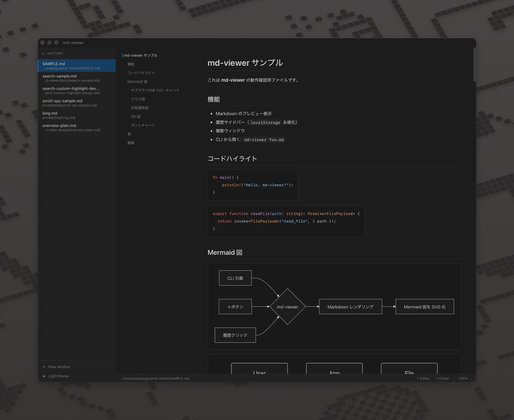This screenshot has width=514, height=420.
Task: Click the md-viewer foo.md inline code
Action: [264, 140]
